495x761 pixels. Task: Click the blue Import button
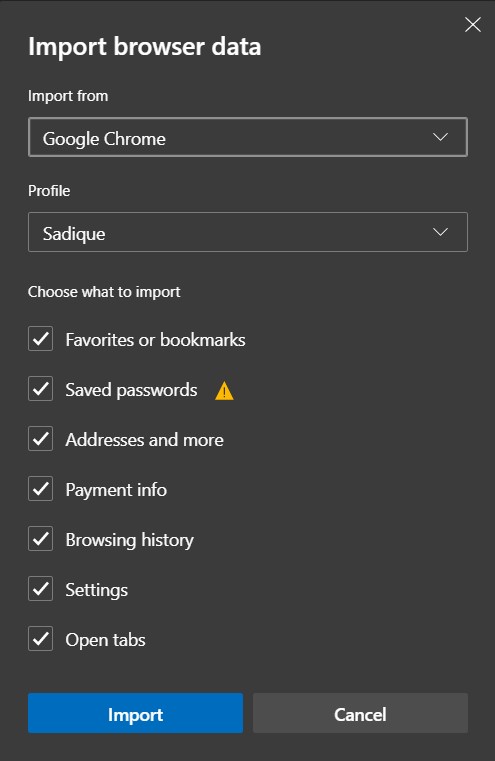(x=135, y=713)
